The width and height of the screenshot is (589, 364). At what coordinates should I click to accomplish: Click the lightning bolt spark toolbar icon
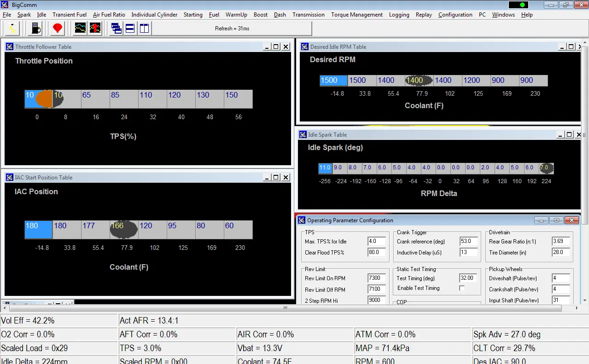(11, 29)
